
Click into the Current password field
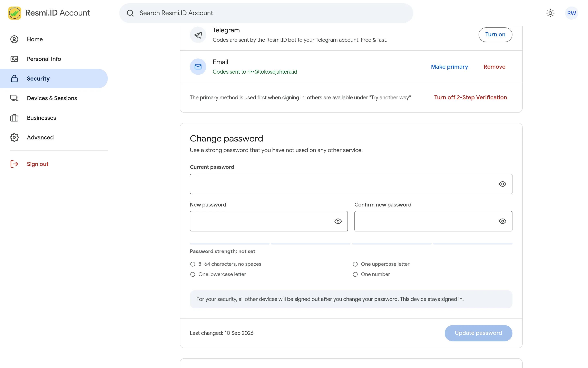tap(351, 184)
